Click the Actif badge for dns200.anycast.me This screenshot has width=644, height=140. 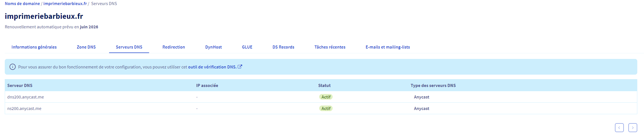(x=326, y=97)
